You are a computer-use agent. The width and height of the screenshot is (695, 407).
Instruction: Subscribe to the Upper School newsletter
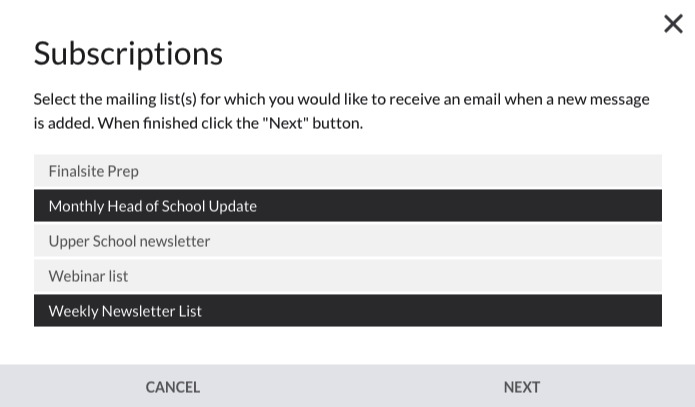point(348,241)
